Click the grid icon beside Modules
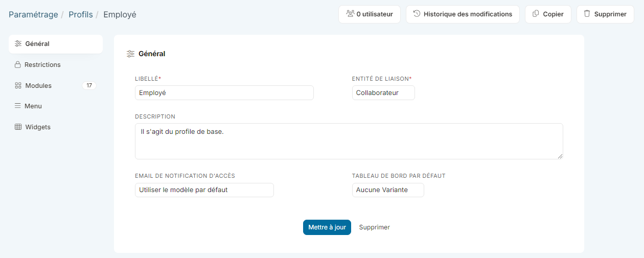 [18, 85]
